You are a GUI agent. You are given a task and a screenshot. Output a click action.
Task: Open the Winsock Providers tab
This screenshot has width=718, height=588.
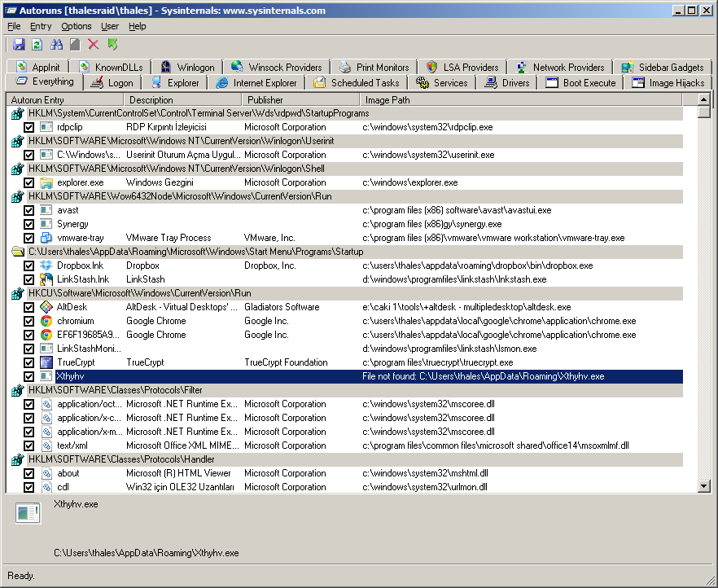tap(277, 68)
